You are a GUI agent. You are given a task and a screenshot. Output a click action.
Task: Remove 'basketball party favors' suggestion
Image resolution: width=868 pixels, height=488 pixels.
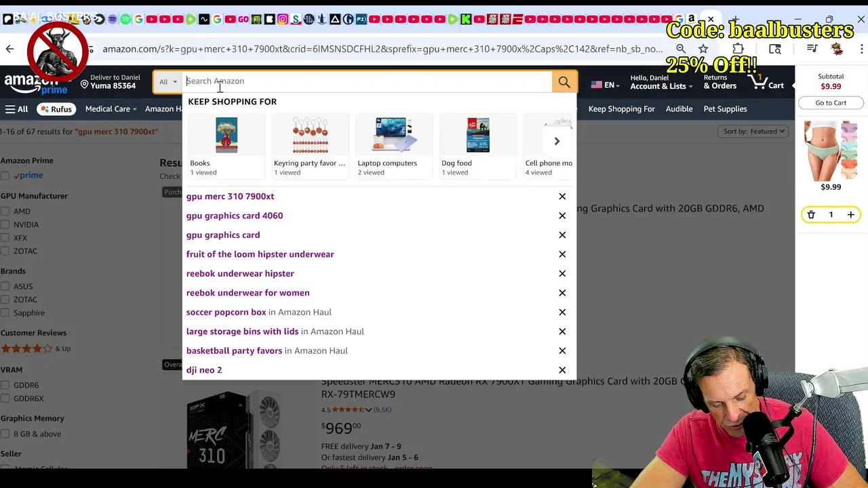click(562, 351)
